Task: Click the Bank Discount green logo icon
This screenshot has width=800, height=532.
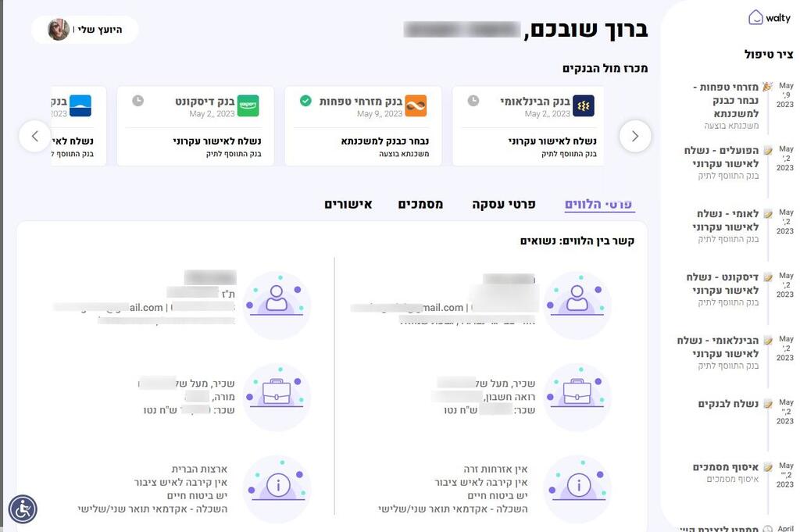Action: pos(248,105)
